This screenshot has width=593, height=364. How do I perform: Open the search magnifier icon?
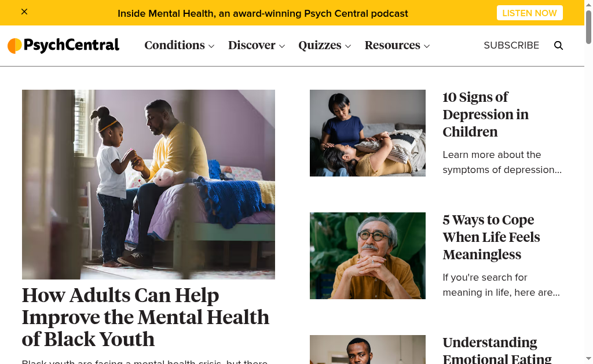[x=558, y=45]
